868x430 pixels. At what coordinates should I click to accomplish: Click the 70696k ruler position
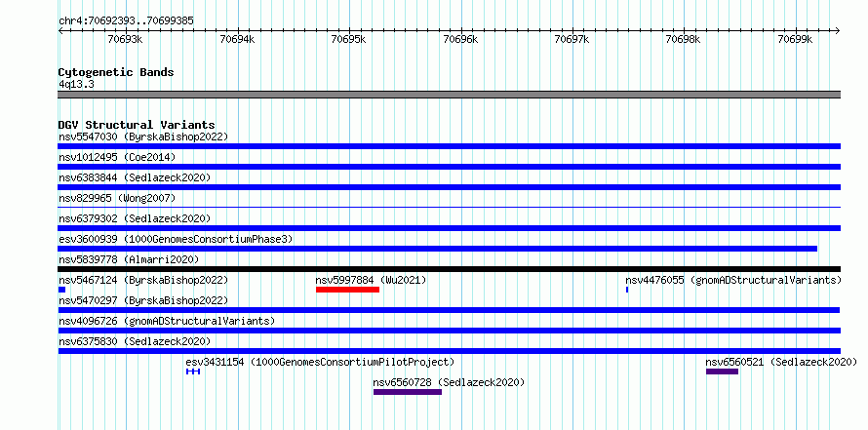[460, 39]
